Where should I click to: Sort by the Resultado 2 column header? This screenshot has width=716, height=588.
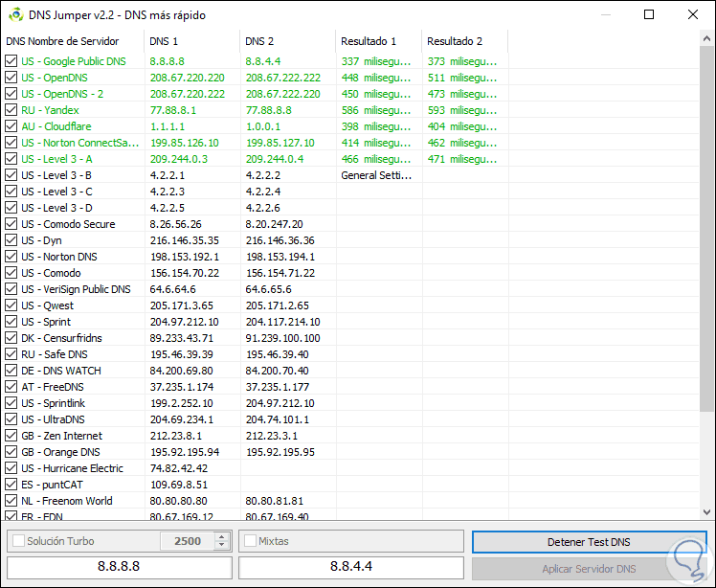(x=465, y=41)
